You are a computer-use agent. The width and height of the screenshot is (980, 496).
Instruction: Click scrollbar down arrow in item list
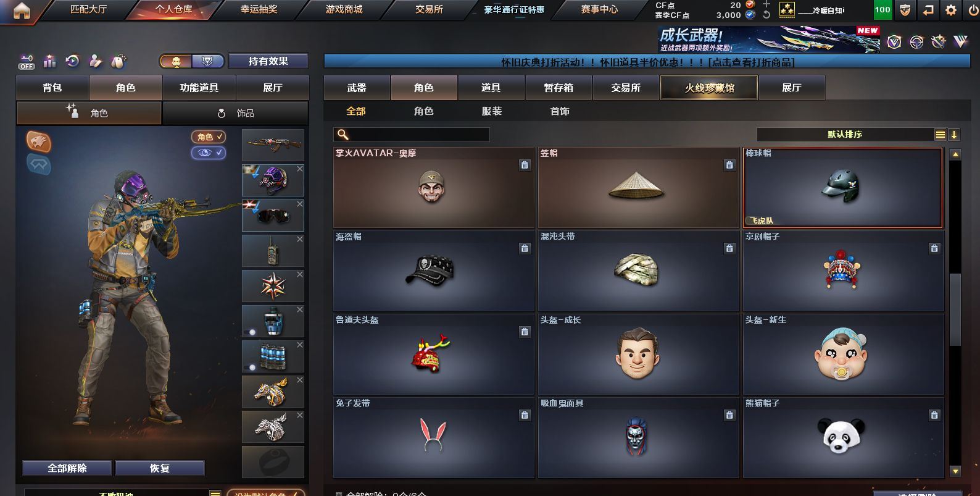(x=955, y=471)
